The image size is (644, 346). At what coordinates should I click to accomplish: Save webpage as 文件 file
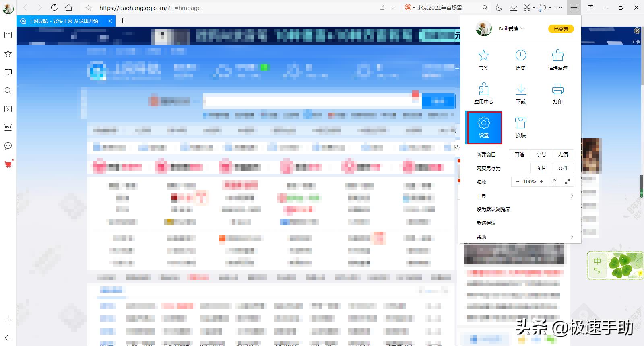(563, 168)
